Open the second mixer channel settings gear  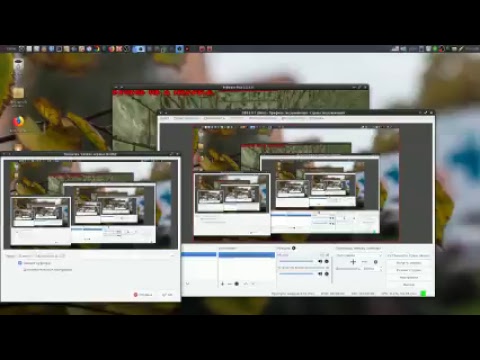tap(327, 274)
